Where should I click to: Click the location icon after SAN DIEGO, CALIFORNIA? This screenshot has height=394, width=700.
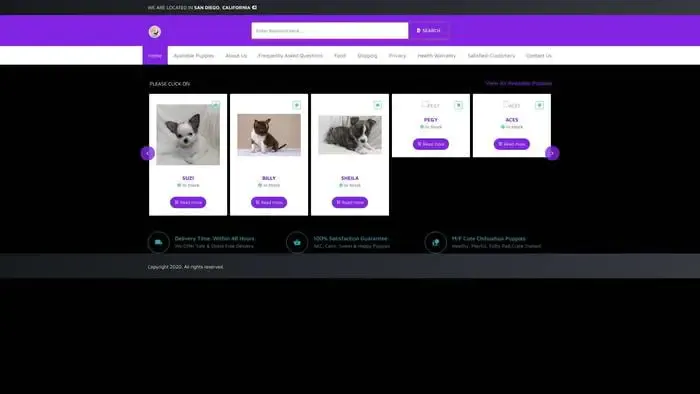[254, 7]
